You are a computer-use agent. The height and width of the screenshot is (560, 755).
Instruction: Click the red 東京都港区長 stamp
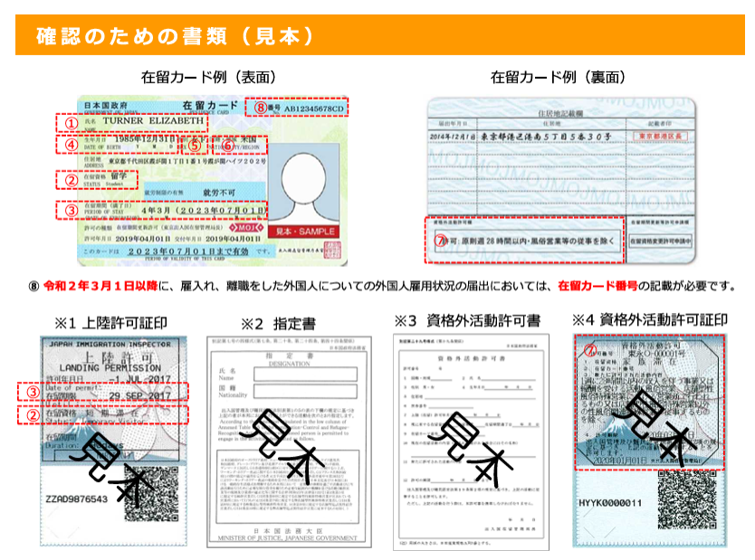pyautogui.click(x=660, y=136)
